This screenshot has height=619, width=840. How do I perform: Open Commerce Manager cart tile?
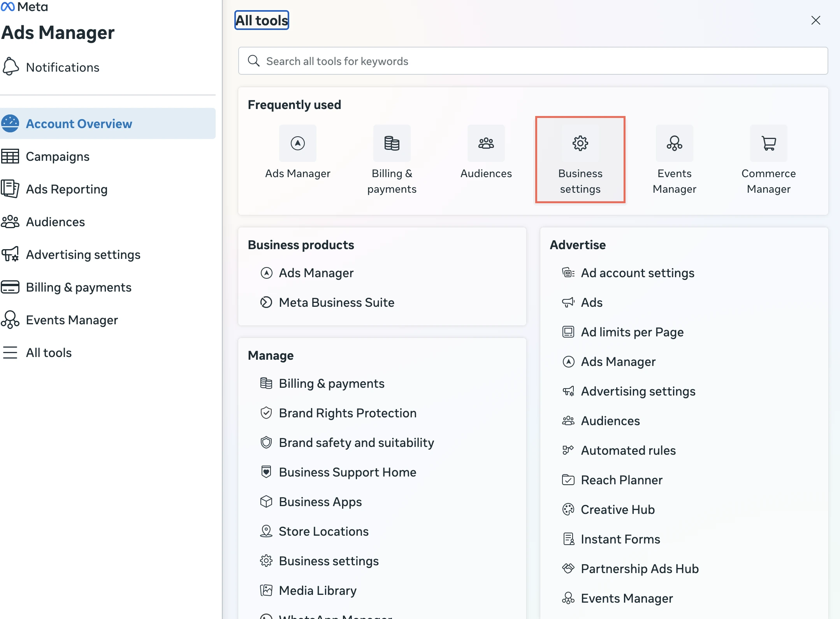pyautogui.click(x=769, y=160)
